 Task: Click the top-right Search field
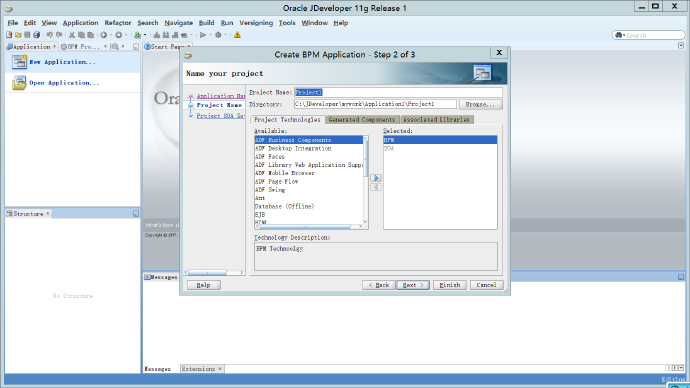(649, 35)
